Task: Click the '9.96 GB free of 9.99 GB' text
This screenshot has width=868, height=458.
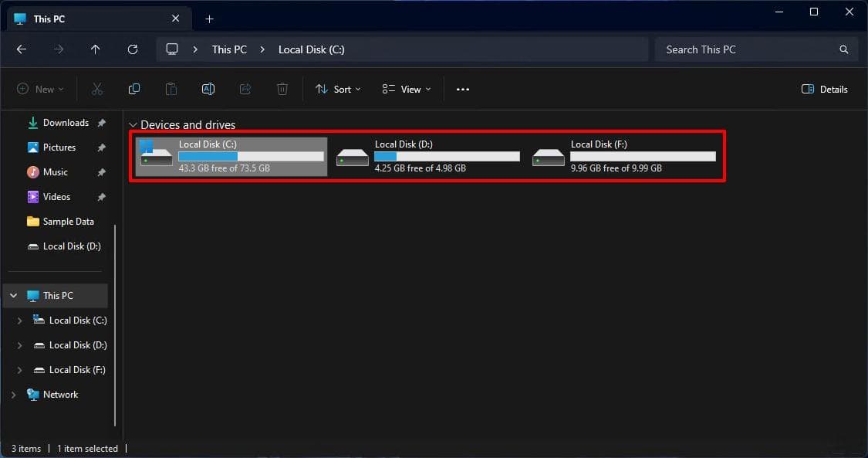Action: [616, 168]
